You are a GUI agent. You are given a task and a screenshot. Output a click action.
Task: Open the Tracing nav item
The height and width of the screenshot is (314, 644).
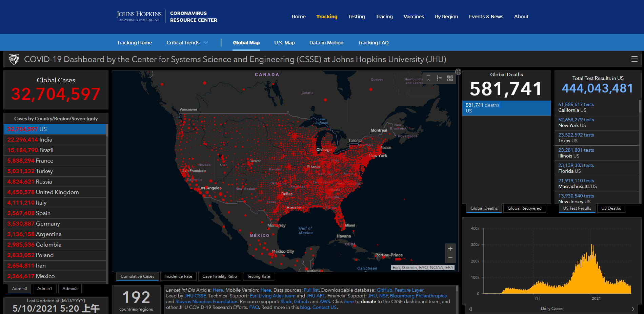(384, 17)
